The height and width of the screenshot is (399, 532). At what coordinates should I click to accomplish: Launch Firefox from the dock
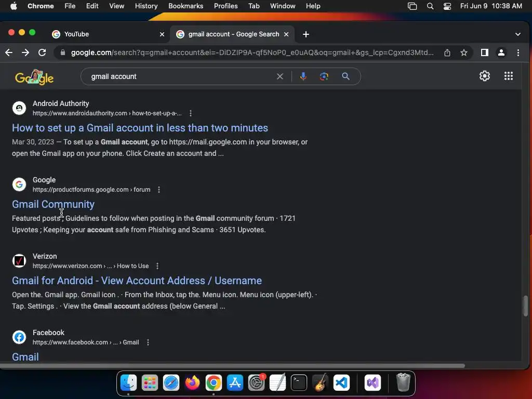192,383
